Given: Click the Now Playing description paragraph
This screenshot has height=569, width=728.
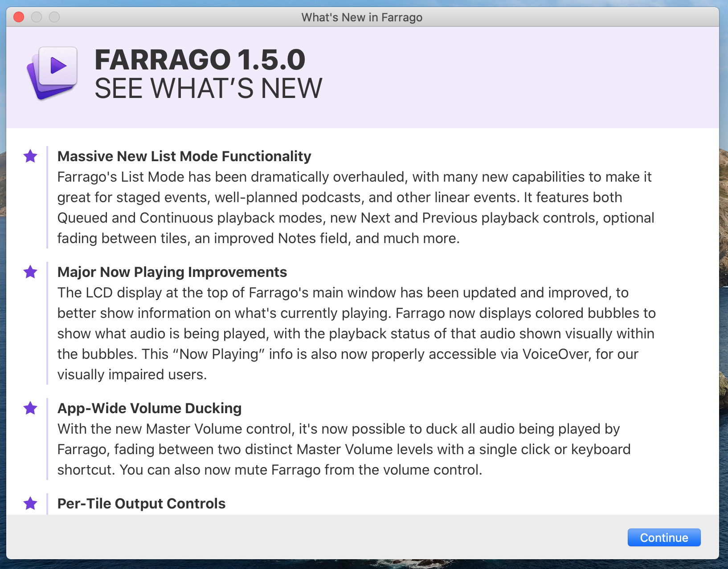Looking at the screenshot, I should point(356,333).
